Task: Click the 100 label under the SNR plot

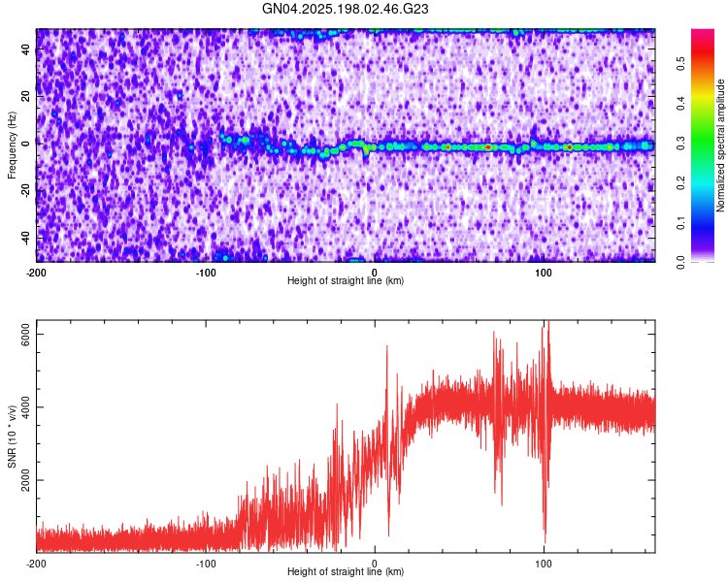Action: (544, 564)
